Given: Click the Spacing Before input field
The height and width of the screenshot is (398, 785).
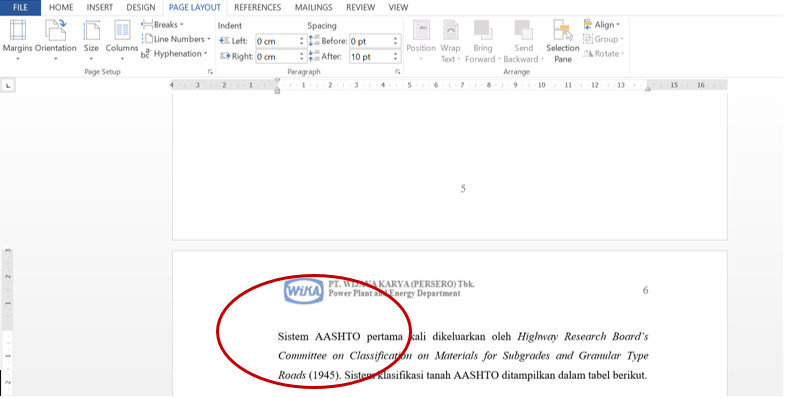Looking at the screenshot, I should coord(371,41).
